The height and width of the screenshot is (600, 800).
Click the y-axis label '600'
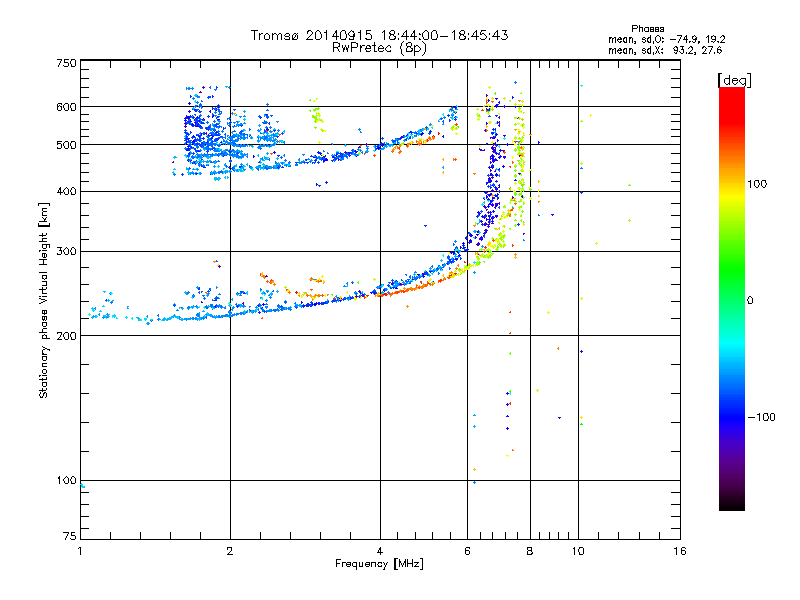tap(67, 107)
